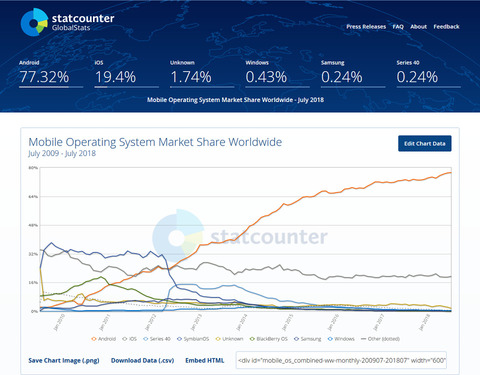Click the 32% y-axis label

pos(33,254)
